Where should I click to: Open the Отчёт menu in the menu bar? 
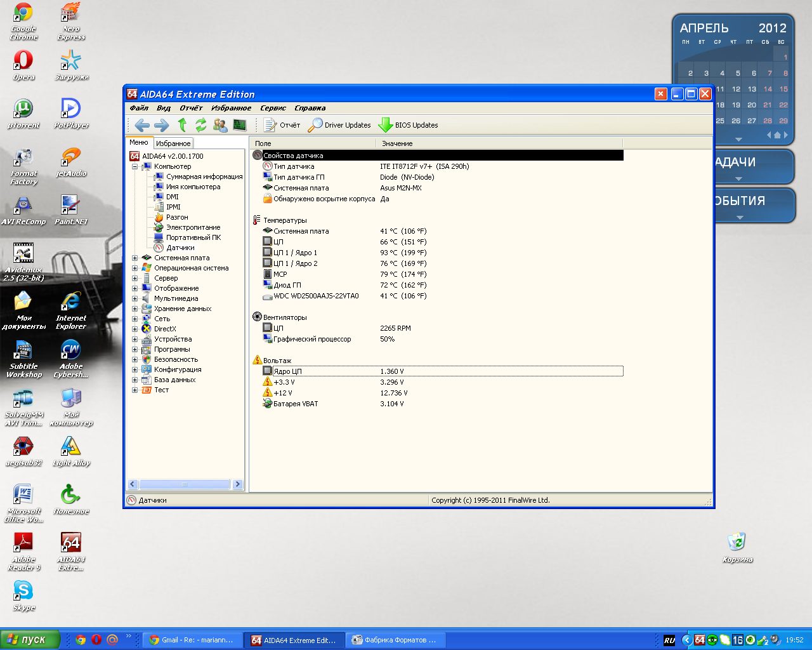[191, 108]
